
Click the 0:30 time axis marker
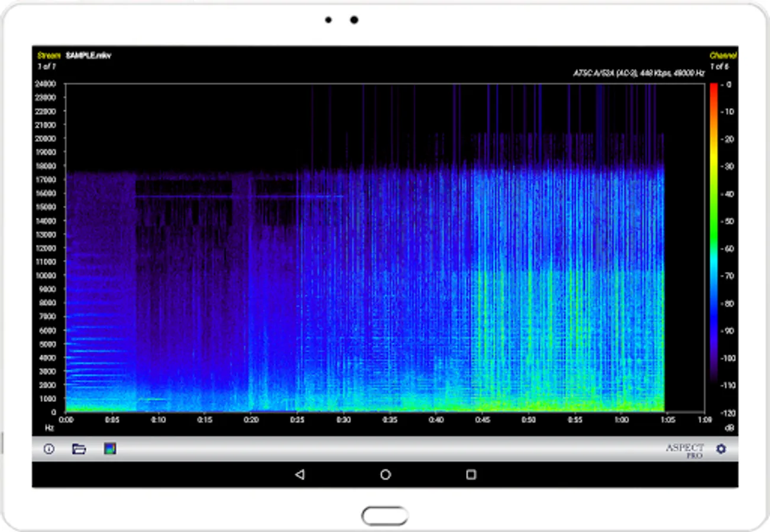(x=344, y=420)
